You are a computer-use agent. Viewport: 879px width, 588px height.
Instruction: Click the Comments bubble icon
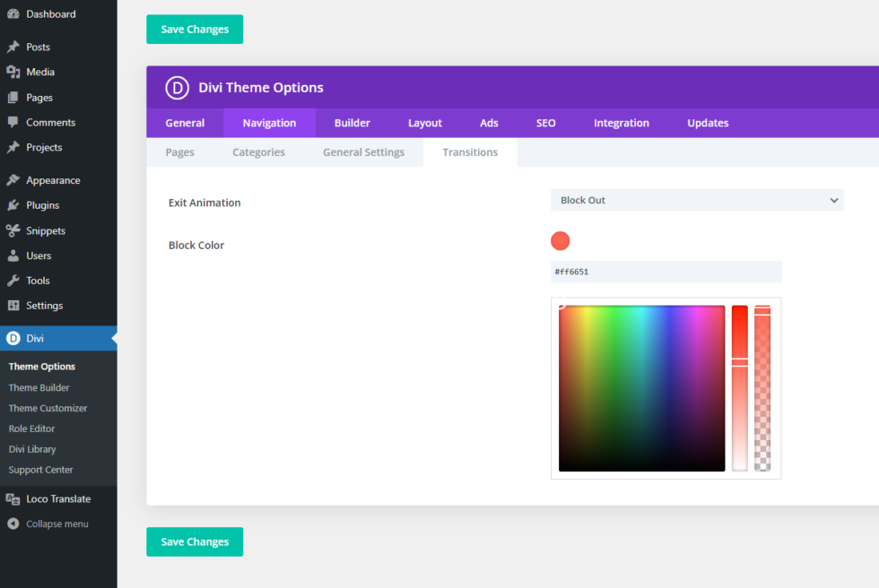pos(13,122)
